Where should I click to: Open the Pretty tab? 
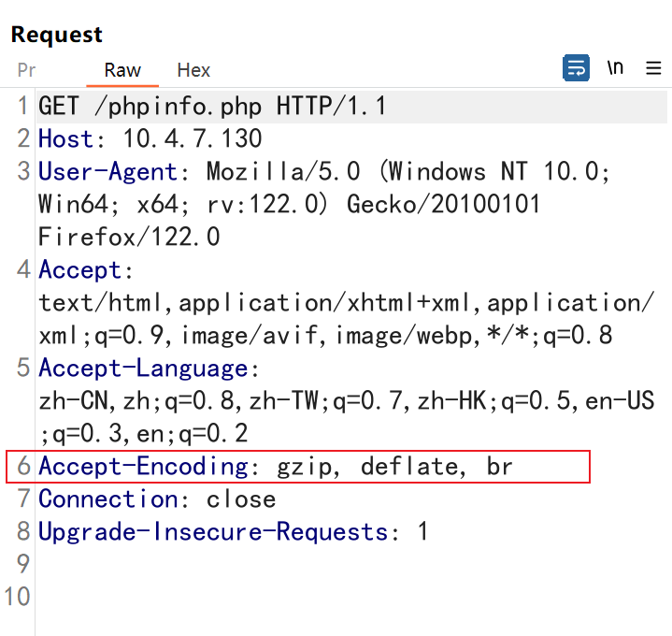(26, 70)
